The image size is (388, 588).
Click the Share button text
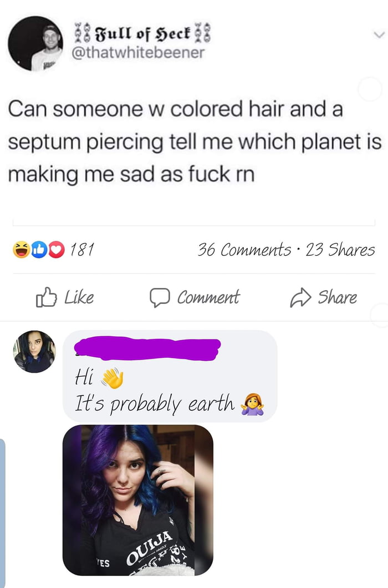coord(338,297)
